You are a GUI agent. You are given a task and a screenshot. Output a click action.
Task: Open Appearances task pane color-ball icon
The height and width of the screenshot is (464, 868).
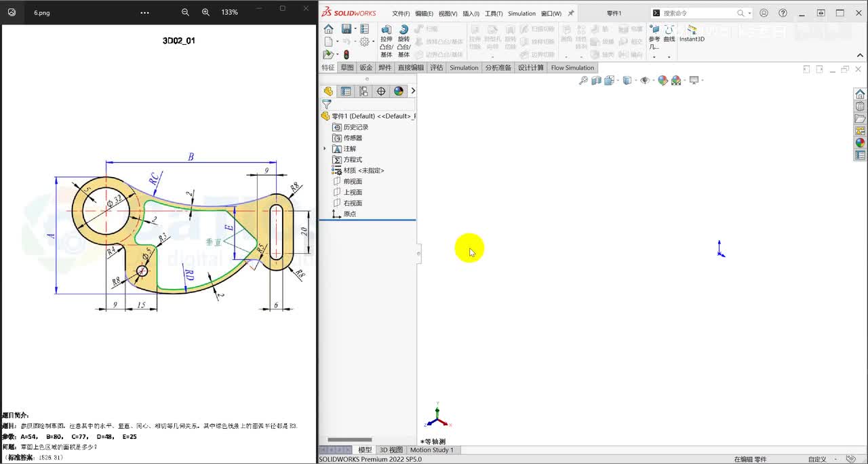860,143
